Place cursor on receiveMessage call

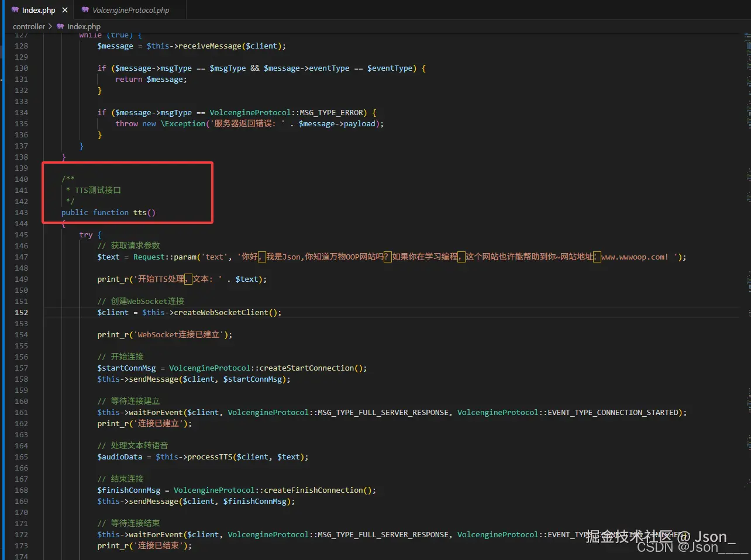click(209, 46)
